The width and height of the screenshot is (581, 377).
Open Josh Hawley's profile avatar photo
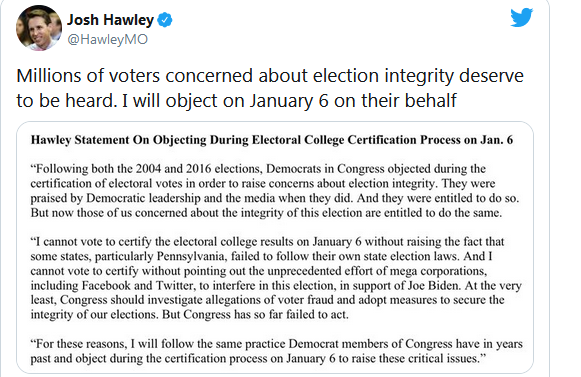click(39, 28)
